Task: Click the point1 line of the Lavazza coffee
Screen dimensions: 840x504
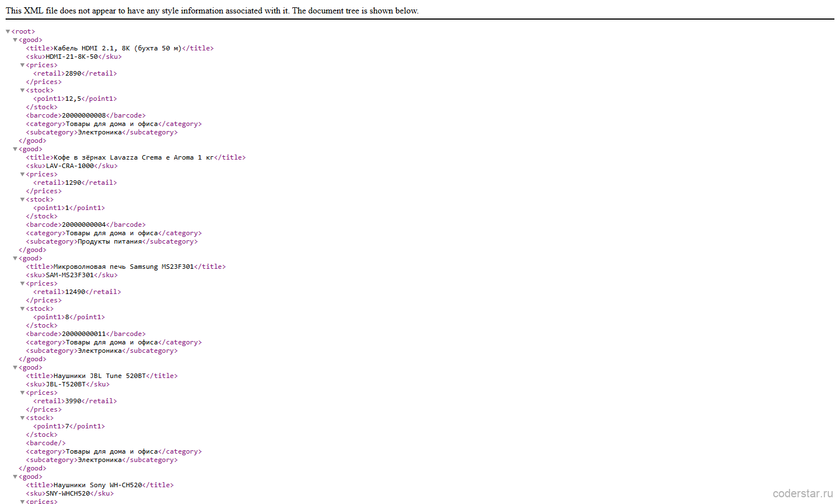Action: pyautogui.click(x=69, y=208)
